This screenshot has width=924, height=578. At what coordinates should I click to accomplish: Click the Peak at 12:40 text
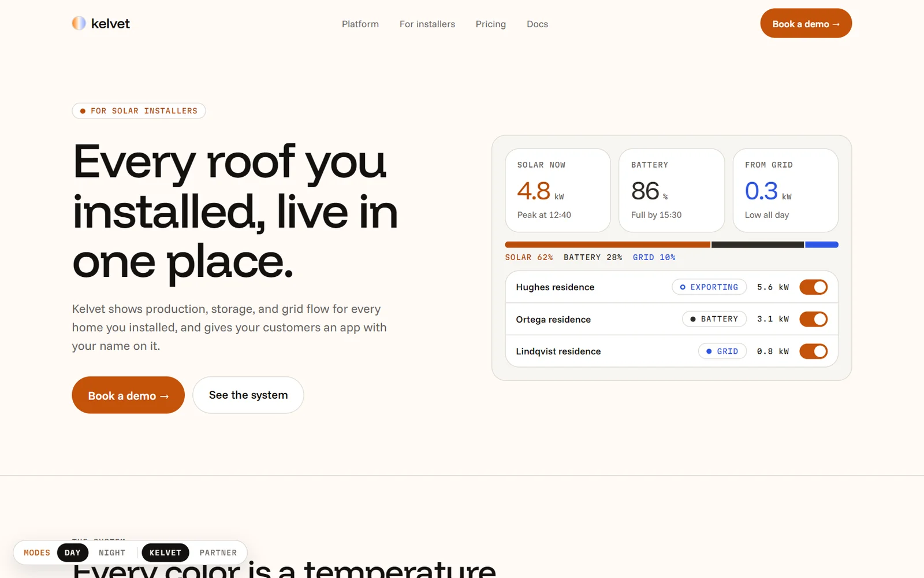pyautogui.click(x=544, y=215)
